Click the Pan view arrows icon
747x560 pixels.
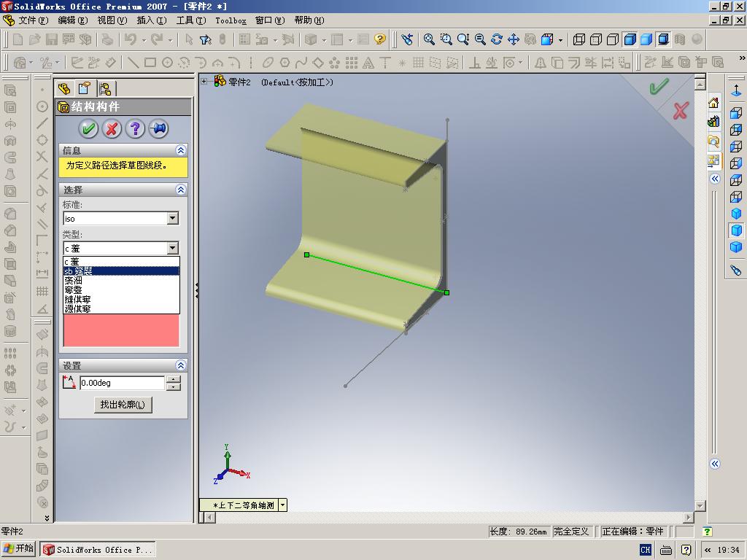[514, 39]
